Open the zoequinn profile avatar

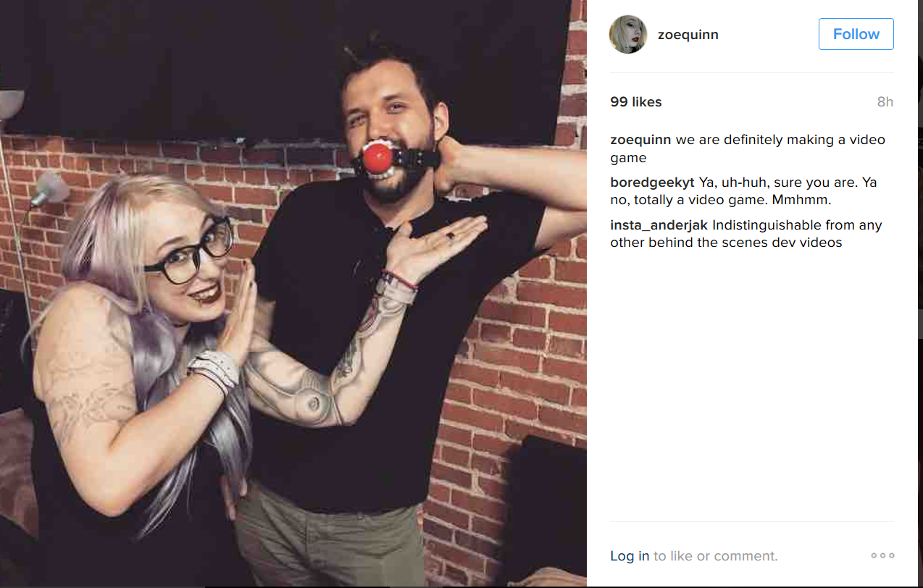coord(628,34)
